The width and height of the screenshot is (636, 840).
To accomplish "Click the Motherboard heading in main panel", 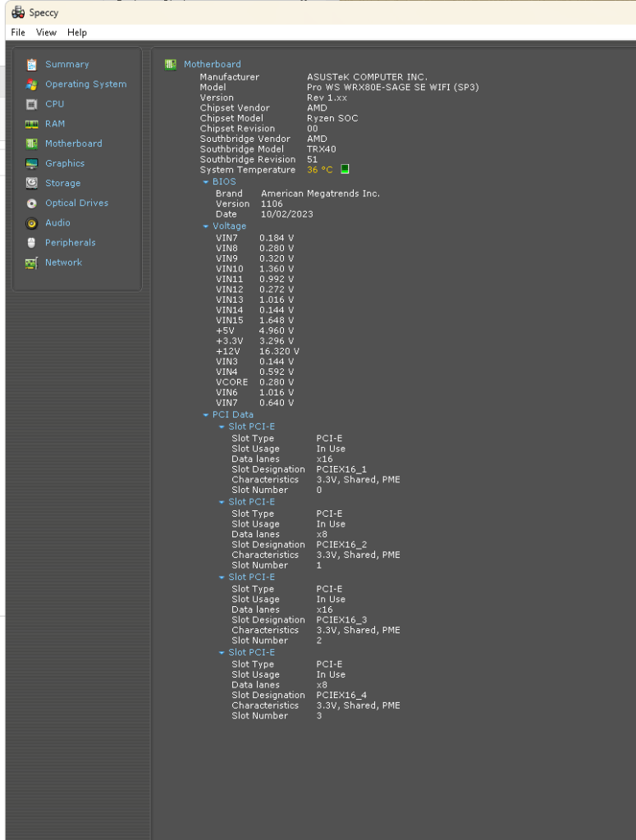I will coord(213,64).
